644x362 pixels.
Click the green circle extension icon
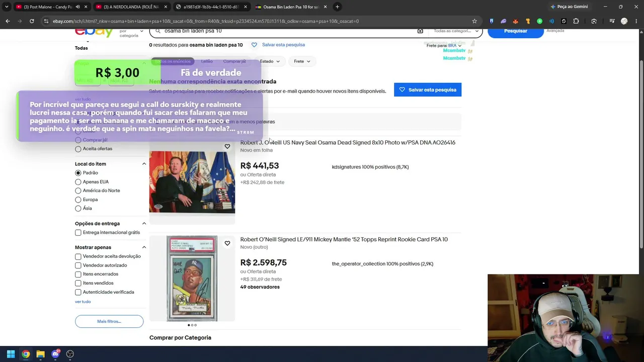[539, 21]
